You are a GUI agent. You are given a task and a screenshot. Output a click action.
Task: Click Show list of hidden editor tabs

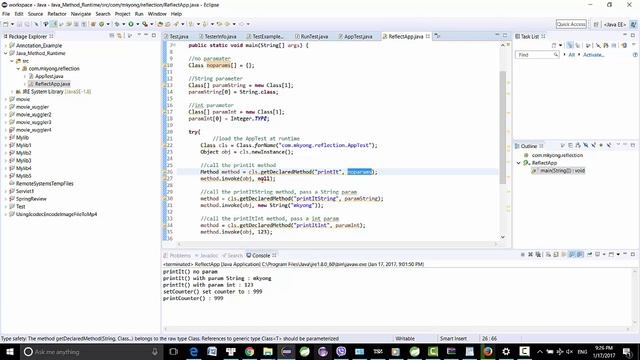[x=437, y=36]
